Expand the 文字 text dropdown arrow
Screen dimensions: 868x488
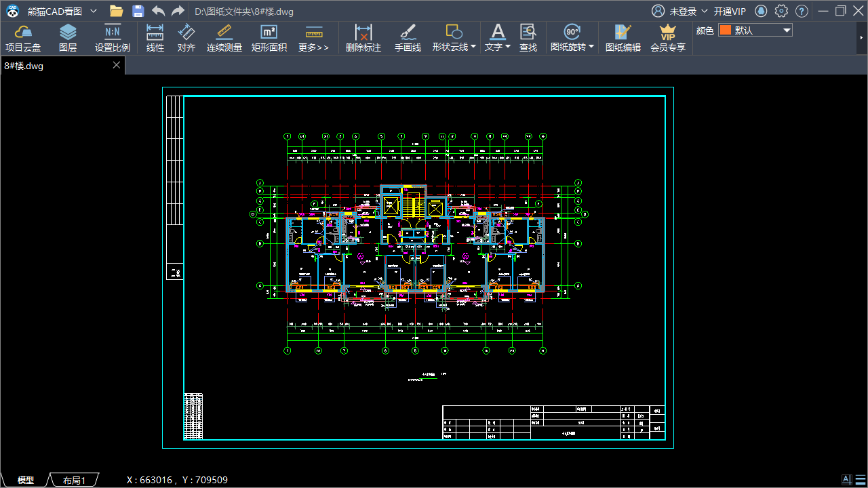point(508,47)
